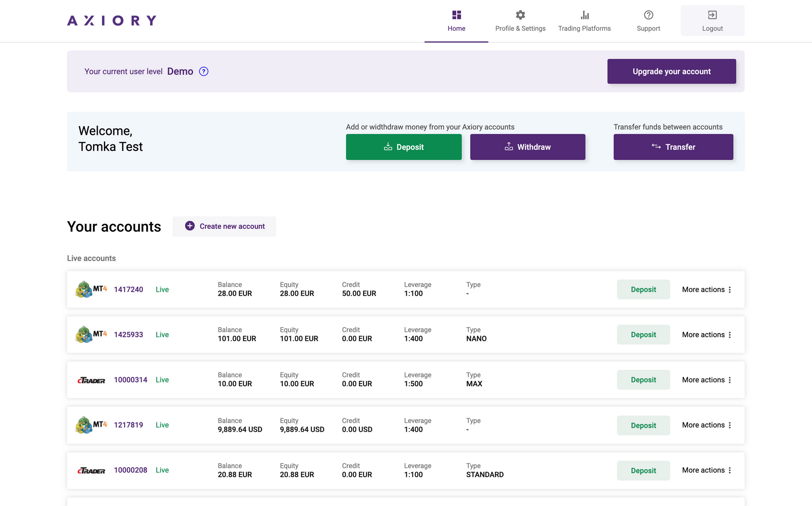Open the user level help question icon
The width and height of the screenshot is (812, 506).
tap(204, 71)
